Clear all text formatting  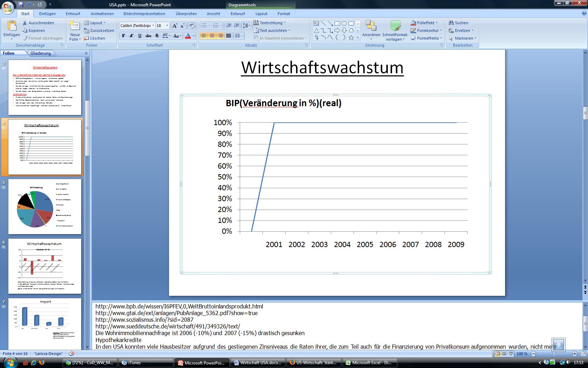point(191,26)
